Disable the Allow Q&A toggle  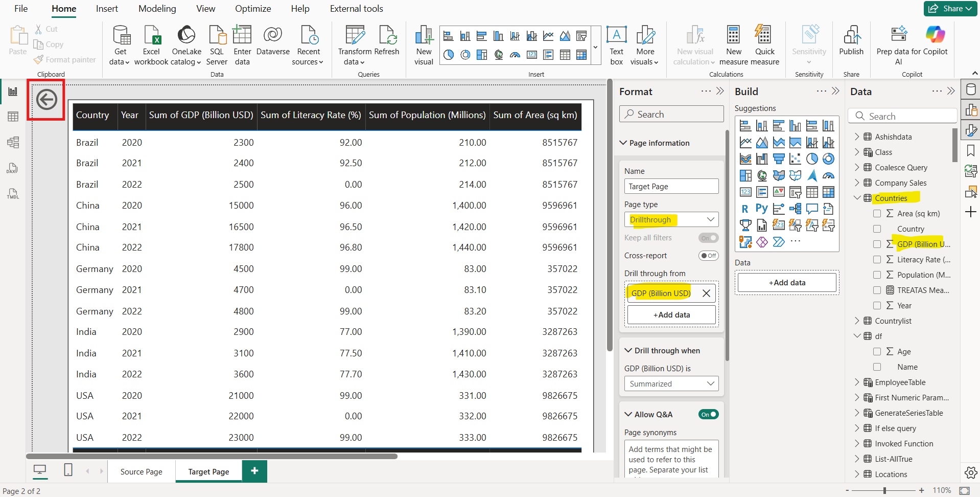(708, 414)
